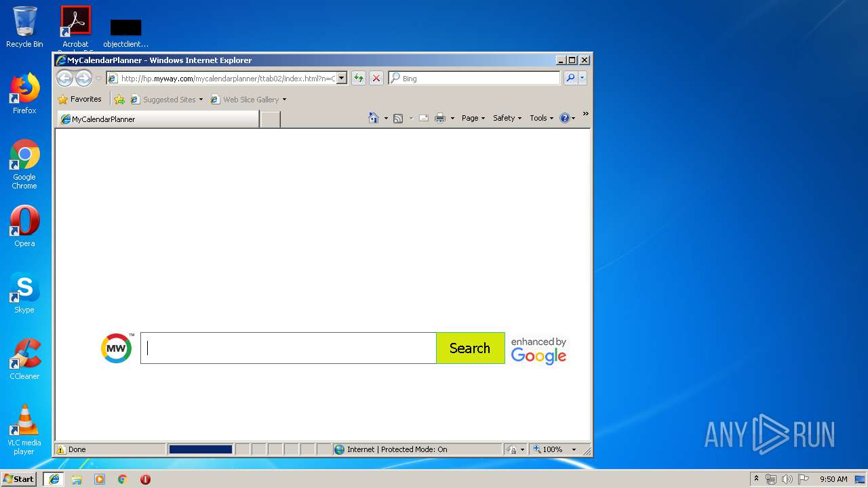The image size is (868, 488).
Task: Open media player from the taskbar
Action: pos(100,479)
